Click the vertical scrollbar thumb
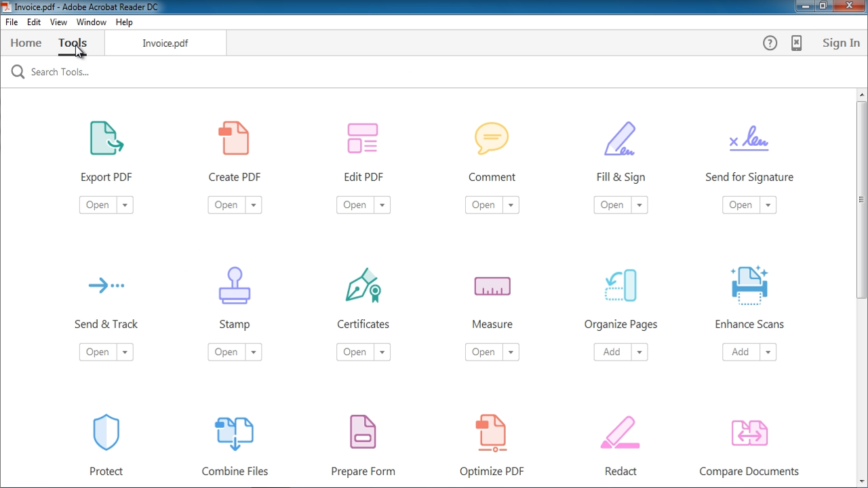868x488 pixels. point(862,200)
